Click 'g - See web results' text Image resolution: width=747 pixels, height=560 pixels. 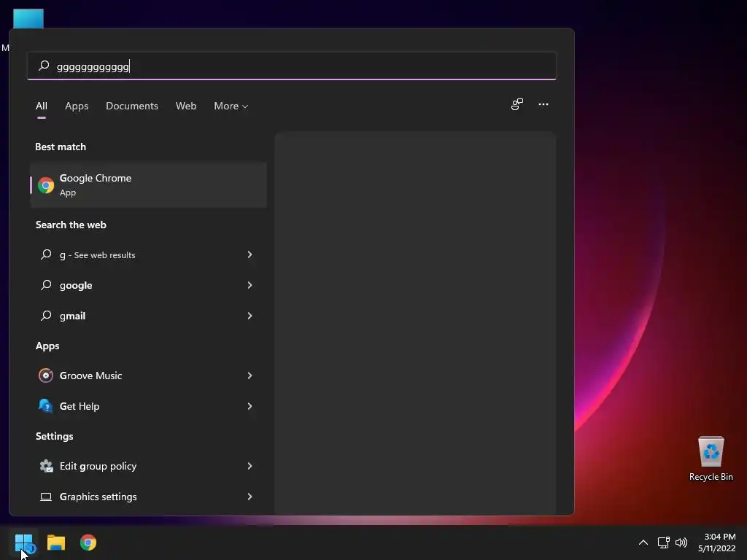pos(97,255)
